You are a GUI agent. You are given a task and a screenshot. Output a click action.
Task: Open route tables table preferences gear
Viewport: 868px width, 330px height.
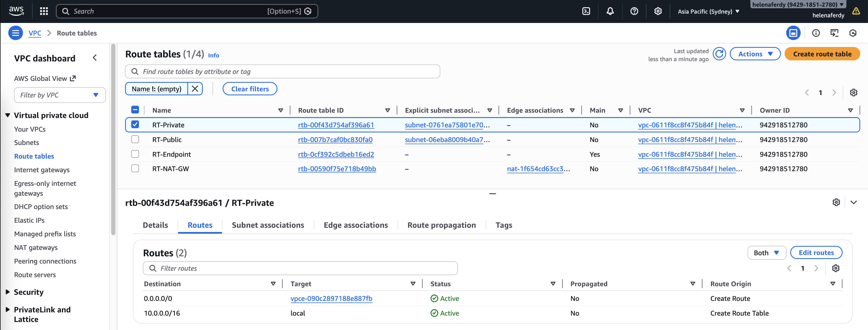pos(853,93)
